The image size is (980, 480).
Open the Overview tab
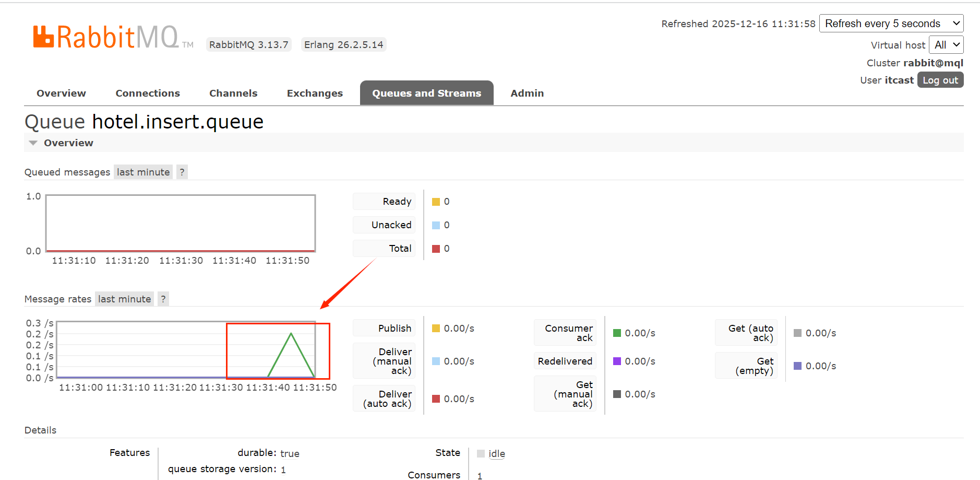61,93
